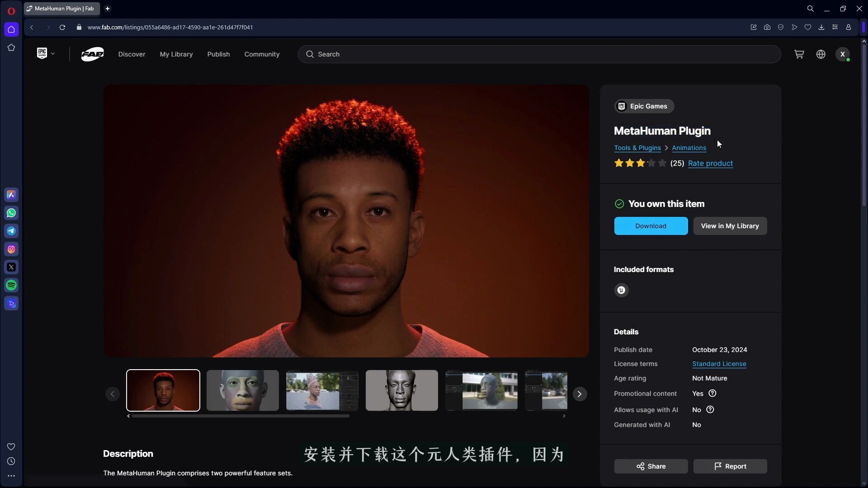Take snapshot with camera icon in address bar
Viewport: 868px width, 488px height.
tap(767, 27)
